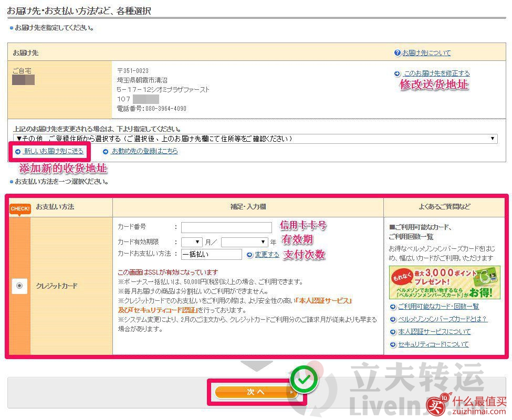Click arrow icon beside ご利用可能なカード・回数一覧
The height and width of the screenshot is (420, 512).
point(393,307)
